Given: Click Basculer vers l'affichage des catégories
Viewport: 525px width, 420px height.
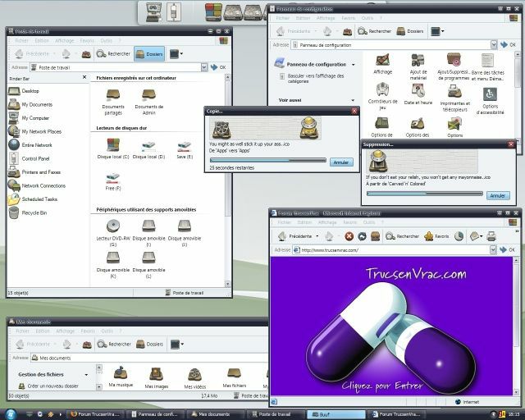Looking at the screenshot, I should click(x=315, y=79).
